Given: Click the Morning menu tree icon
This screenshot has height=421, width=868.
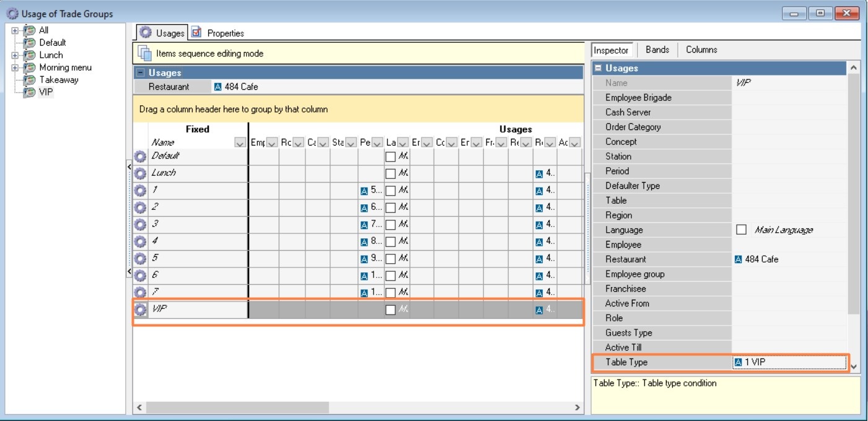Looking at the screenshot, I should pos(29,67).
